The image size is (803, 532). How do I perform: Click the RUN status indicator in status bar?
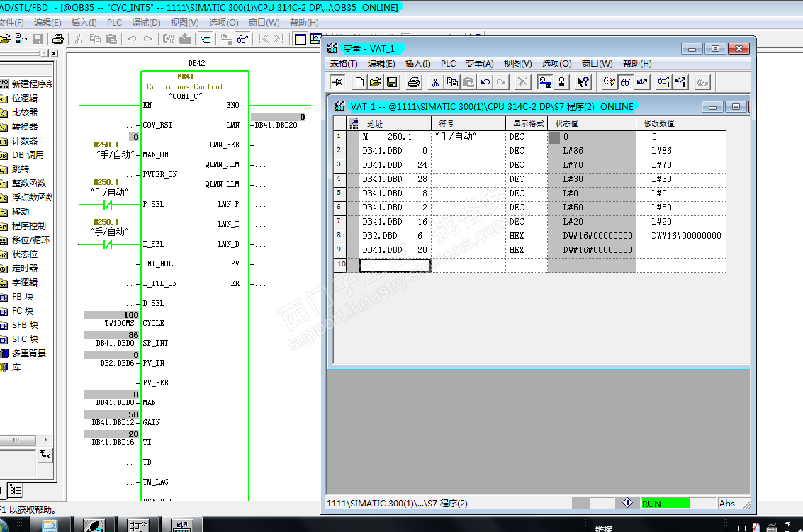(666, 504)
